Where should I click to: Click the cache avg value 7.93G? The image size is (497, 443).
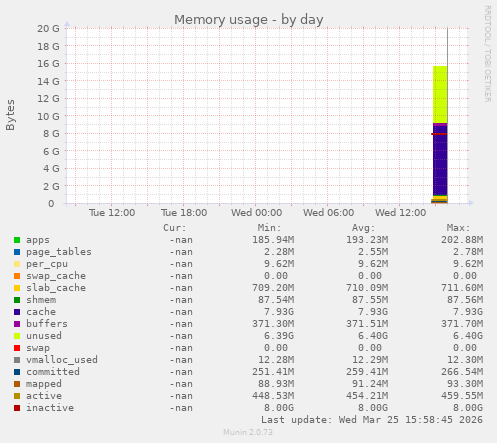(373, 312)
